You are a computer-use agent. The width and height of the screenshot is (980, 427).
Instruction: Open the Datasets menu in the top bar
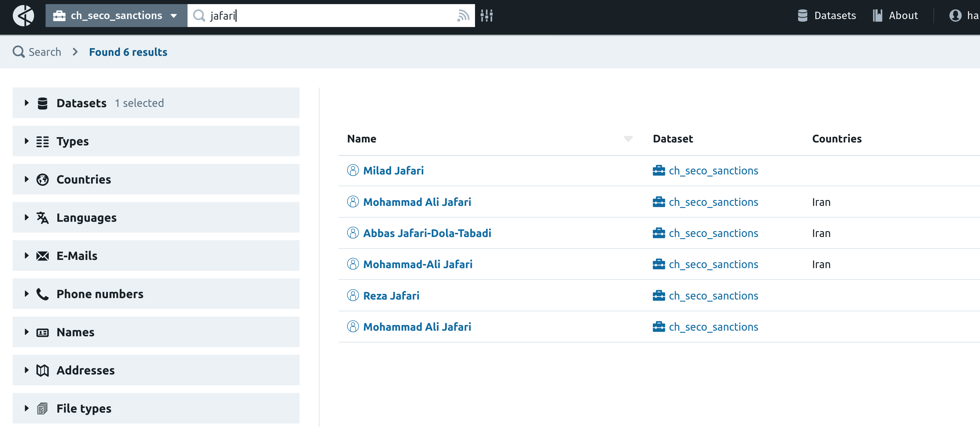coord(826,16)
